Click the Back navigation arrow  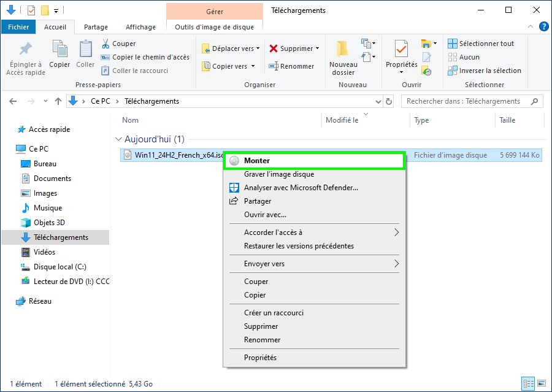tap(13, 101)
